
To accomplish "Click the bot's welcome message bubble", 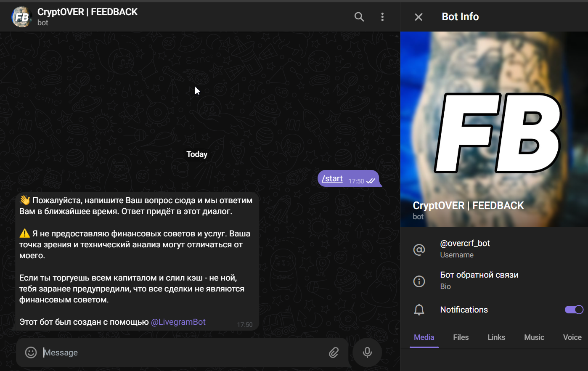I will pyautogui.click(x=137, y=262).
